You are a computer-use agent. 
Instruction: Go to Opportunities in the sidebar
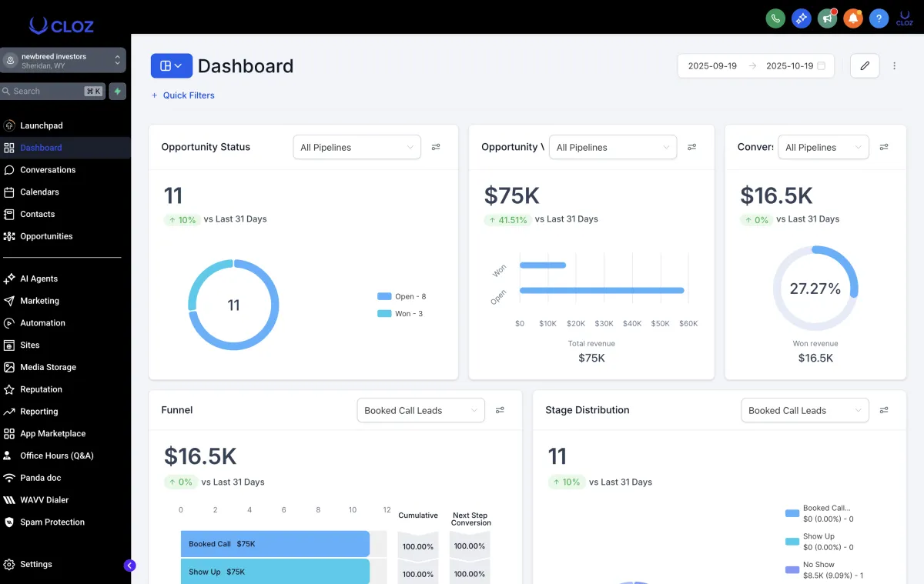(46, 236)
